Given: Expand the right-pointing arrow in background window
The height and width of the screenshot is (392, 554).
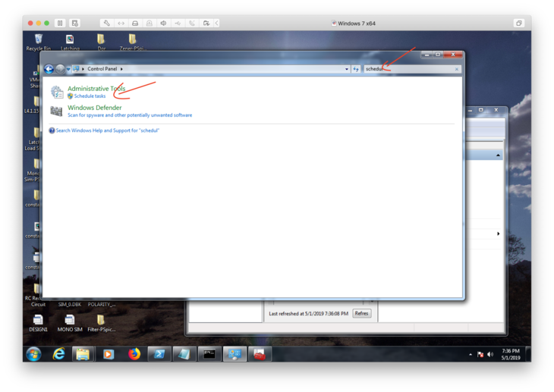Looking at the screenshot, I should [498, 234].
